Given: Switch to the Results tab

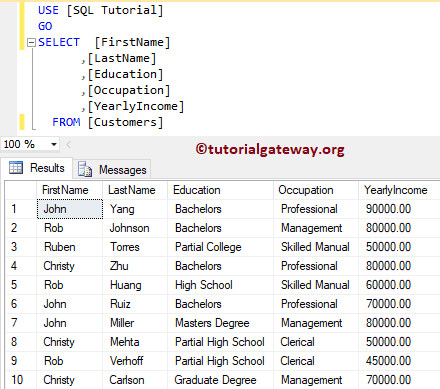Looking at the screenshot, I should pos(37,168).
